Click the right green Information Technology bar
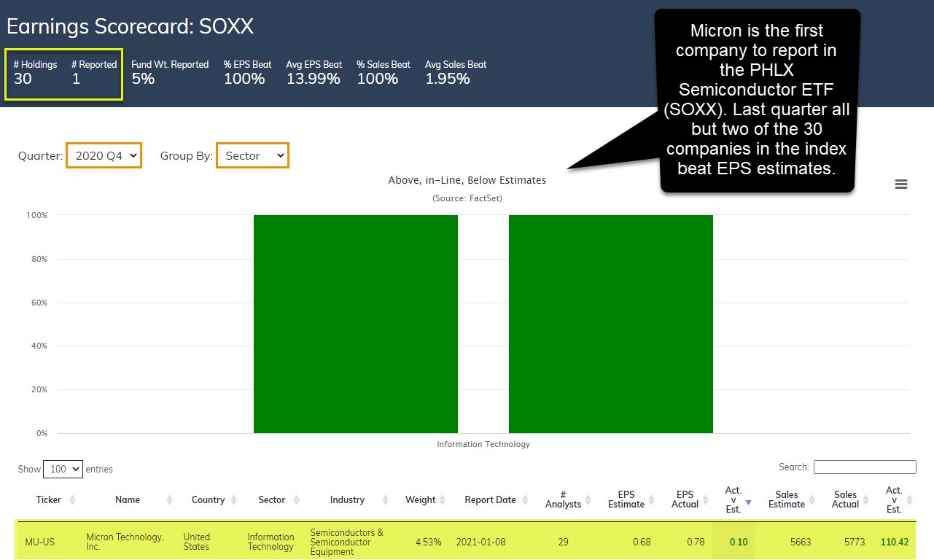 pyautogui.click(x=611, y=324)
